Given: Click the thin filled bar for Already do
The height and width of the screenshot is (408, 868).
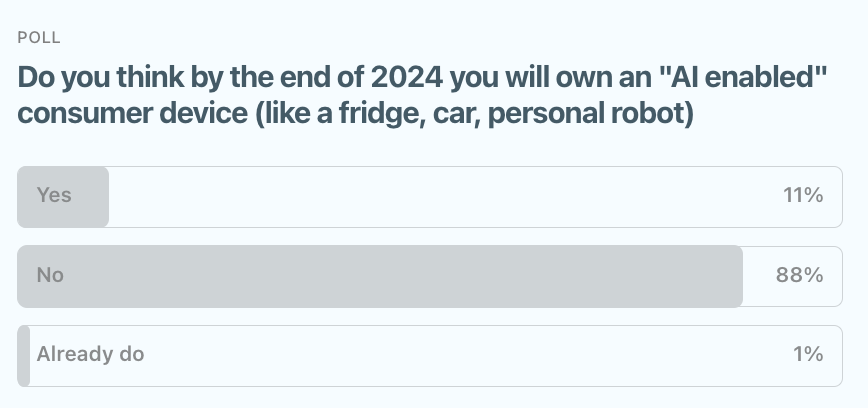Looking at the screenshot, I should [24, 355].
